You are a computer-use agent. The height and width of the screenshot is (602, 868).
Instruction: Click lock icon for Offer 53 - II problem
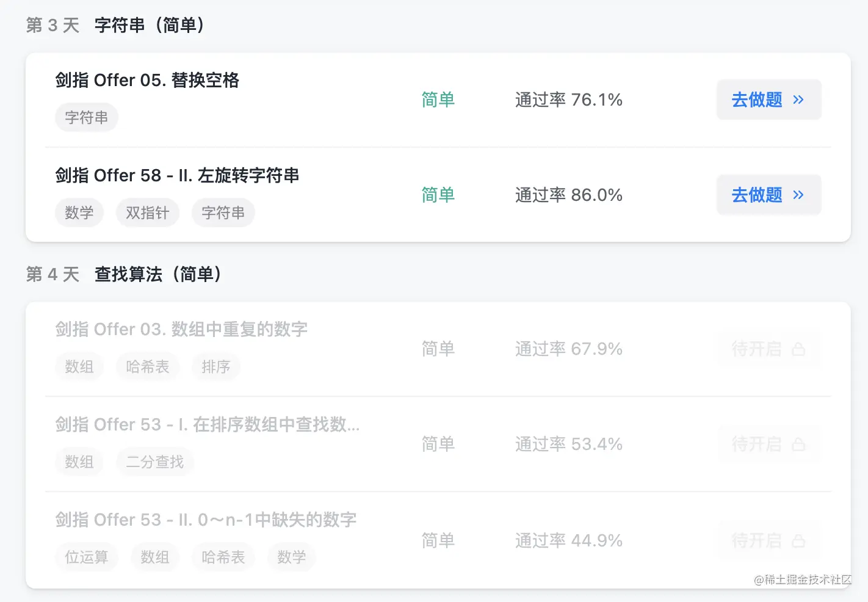tap(798, 541)
